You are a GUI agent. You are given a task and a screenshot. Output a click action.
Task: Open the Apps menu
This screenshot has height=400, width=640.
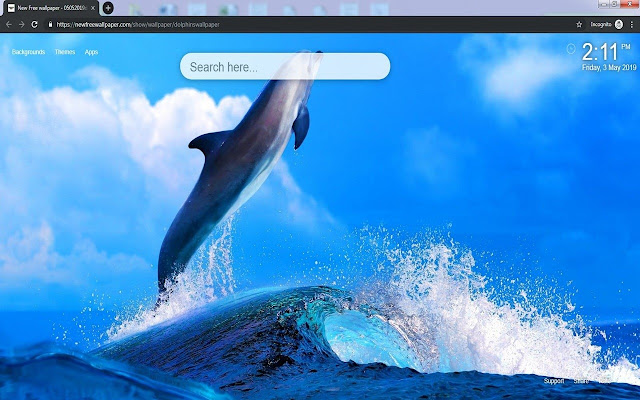click(91, 52)
